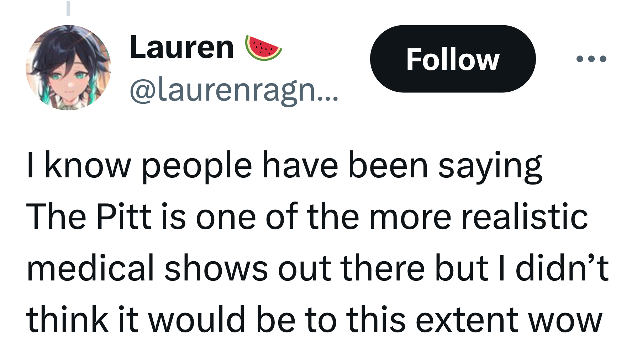Click the Follow button
The width and height of the screenshot is (637, 364).
453,59
